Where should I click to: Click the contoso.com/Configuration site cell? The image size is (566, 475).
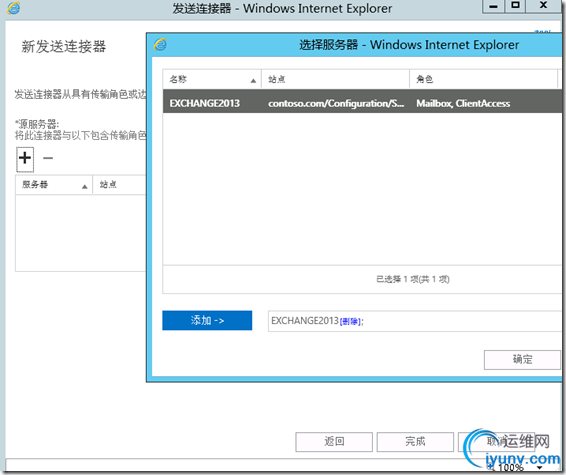click(x=336, y=104)
